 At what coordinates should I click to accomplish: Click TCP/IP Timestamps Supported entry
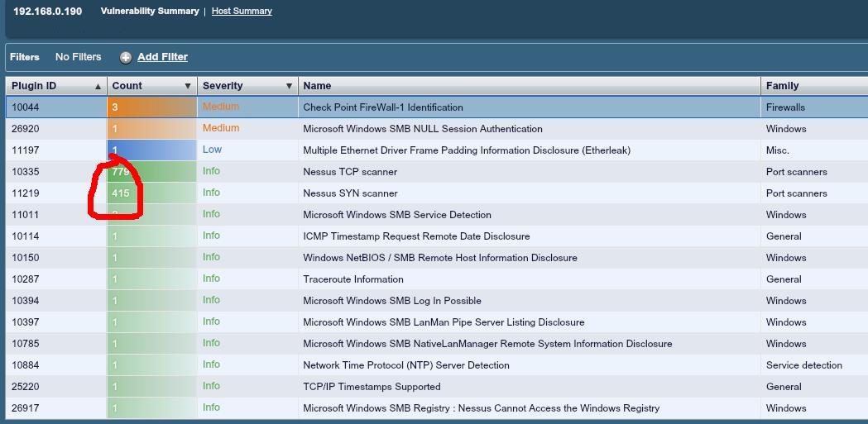372,387
